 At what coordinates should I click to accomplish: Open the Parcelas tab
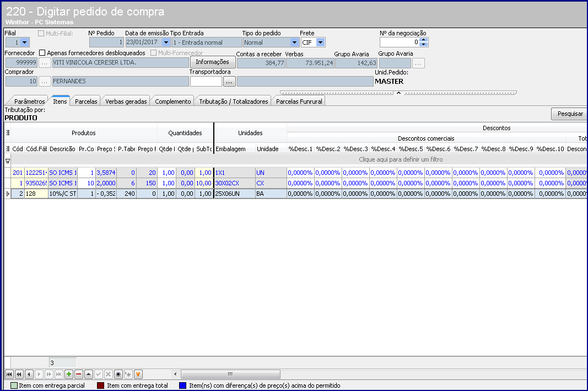pos(86,101)
